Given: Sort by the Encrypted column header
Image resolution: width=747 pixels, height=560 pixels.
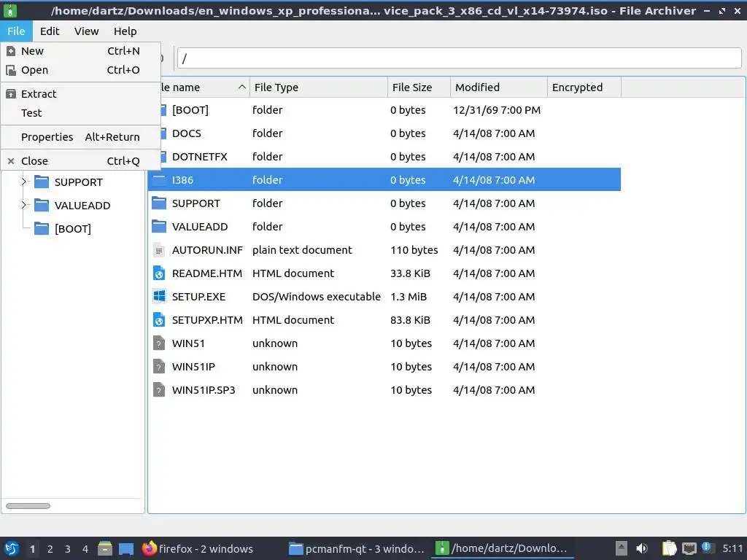Looking at the screenshot, I should (584, 87).
